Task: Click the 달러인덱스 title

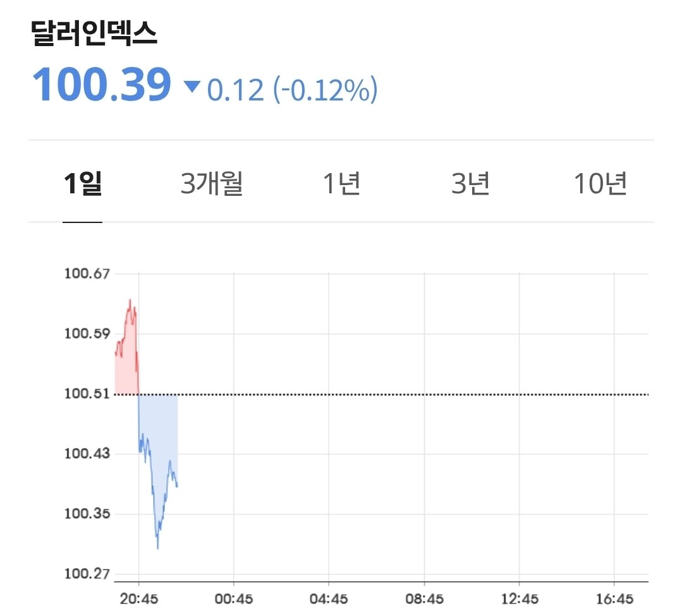Action: point(94,34)
